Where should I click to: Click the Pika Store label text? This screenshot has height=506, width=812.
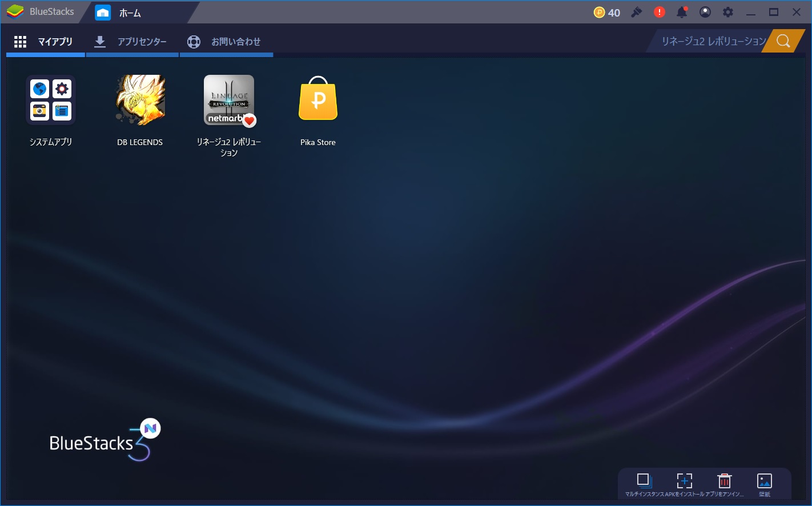click(x=318, y=142)
